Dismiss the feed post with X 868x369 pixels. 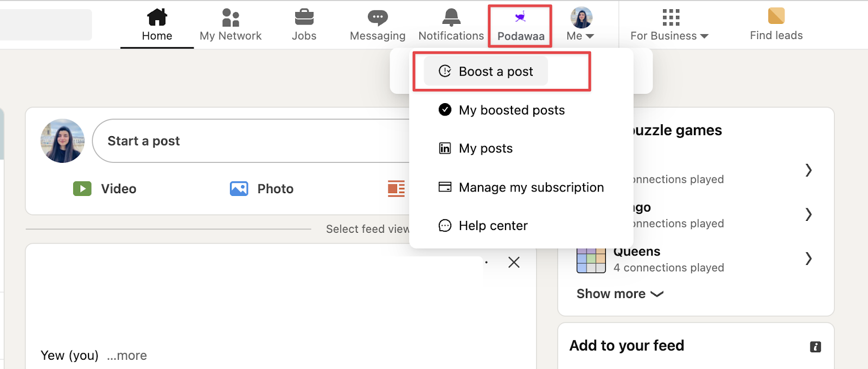point(514,263)
